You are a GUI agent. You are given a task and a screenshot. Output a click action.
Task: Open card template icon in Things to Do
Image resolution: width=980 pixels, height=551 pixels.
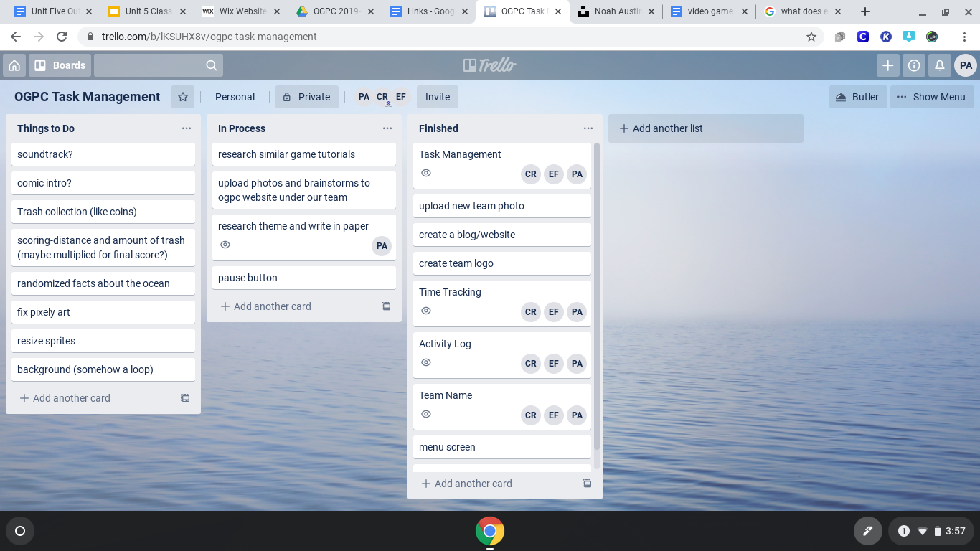[185, 398]
